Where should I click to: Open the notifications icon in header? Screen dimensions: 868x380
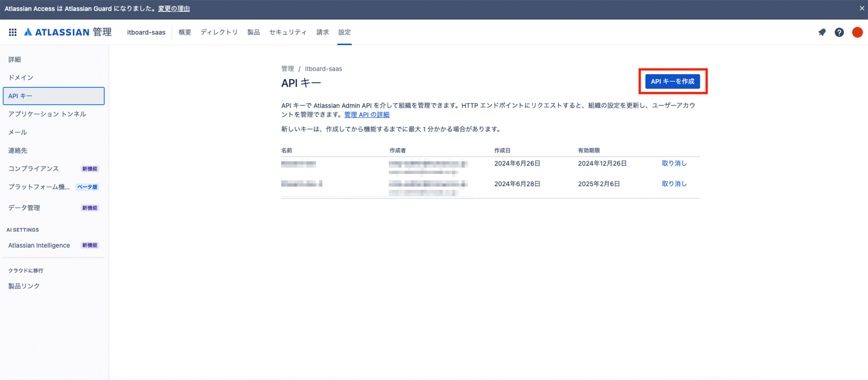pyautogui.click(x=822, y=32)
